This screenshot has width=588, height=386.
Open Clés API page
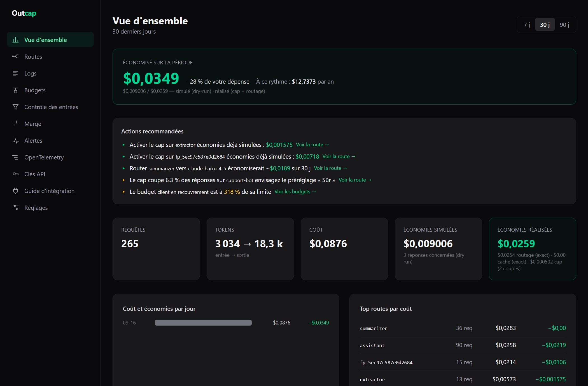click(50, 174)
